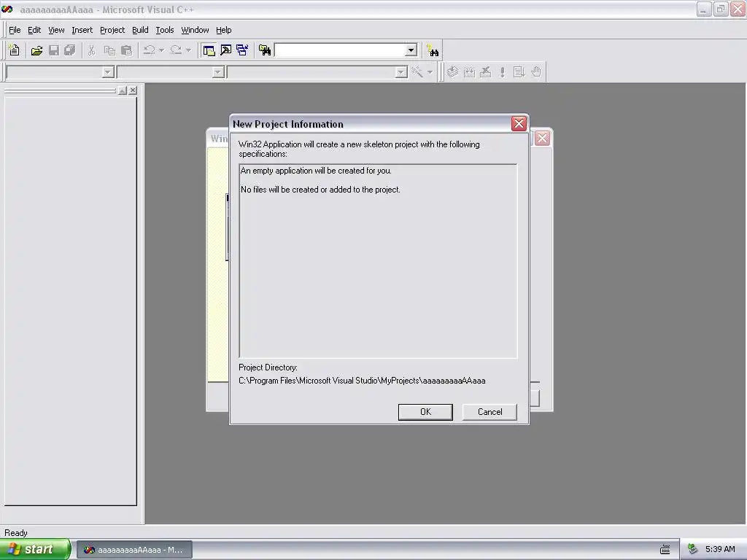Open the Build menu
The image size is (747, 560).
coord(140,30)
